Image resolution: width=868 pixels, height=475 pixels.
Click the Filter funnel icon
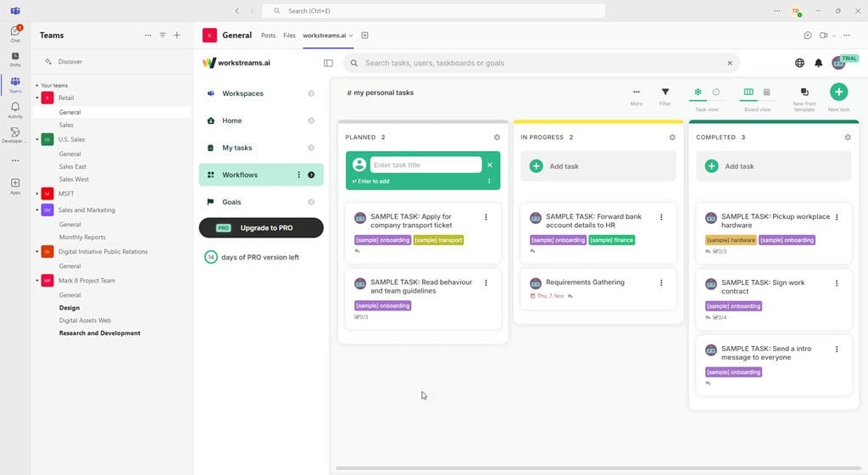coord(665,92)
